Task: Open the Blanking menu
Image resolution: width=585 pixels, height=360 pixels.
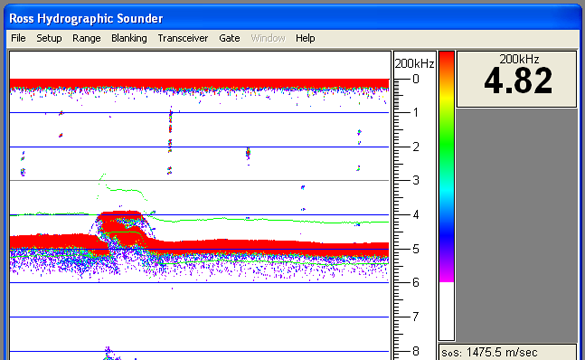Action: tap(129, 38)
